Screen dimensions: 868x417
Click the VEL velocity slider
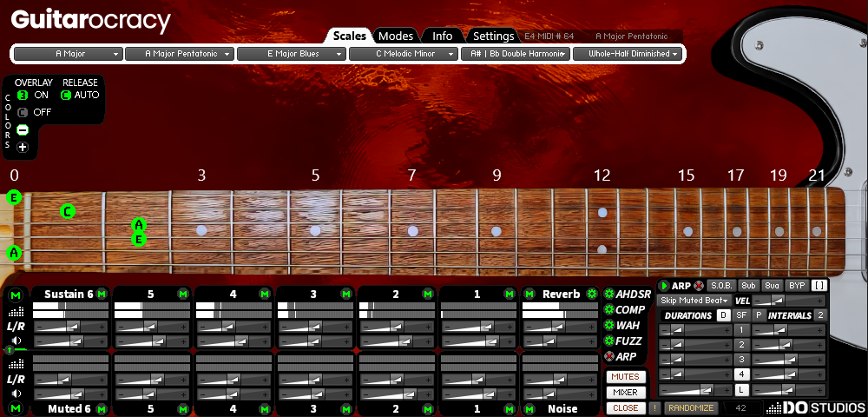788,300
